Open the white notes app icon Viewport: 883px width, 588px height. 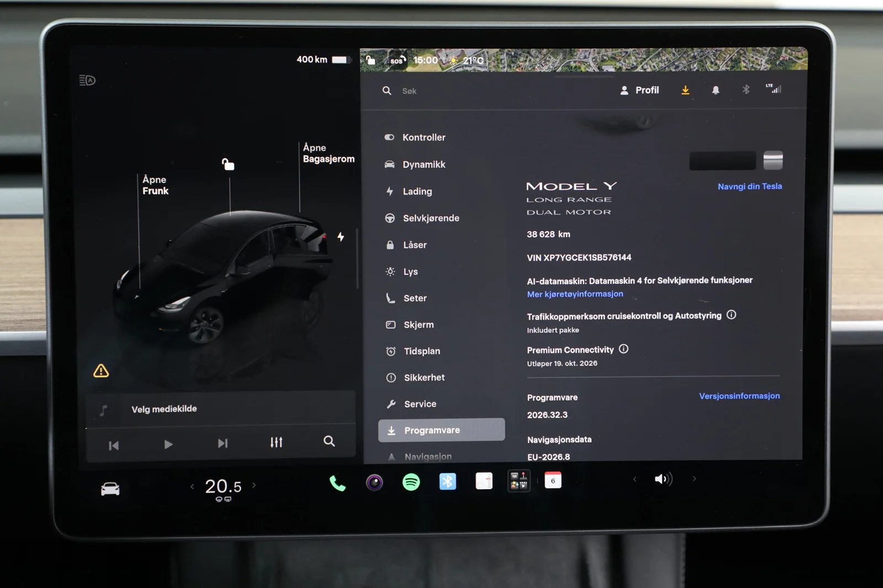[x=484, y=481]
